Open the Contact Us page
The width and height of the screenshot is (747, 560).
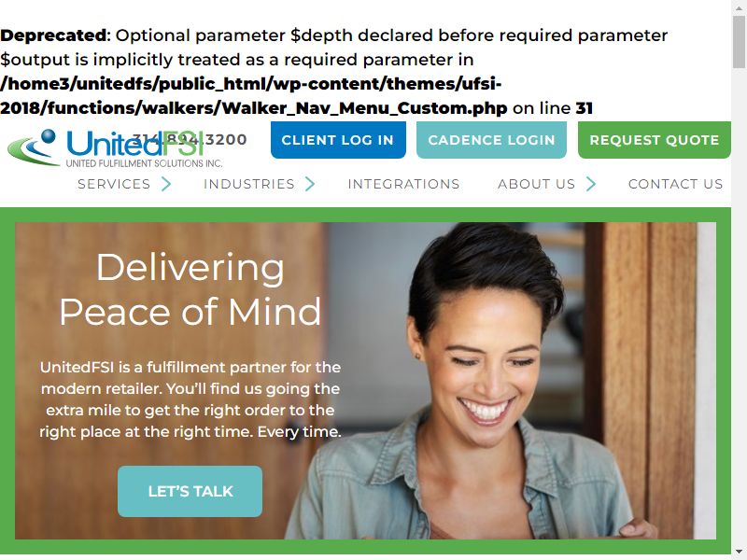pos(675,184)
